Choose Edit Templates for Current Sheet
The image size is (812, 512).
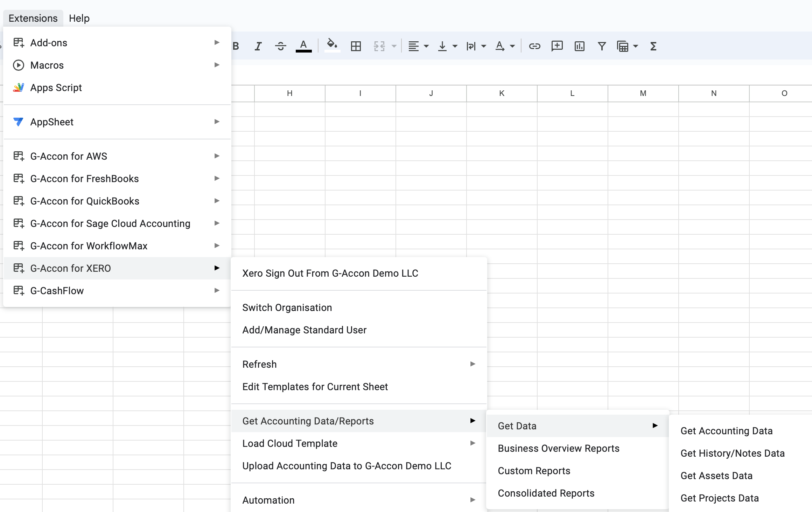pos(359,387)
